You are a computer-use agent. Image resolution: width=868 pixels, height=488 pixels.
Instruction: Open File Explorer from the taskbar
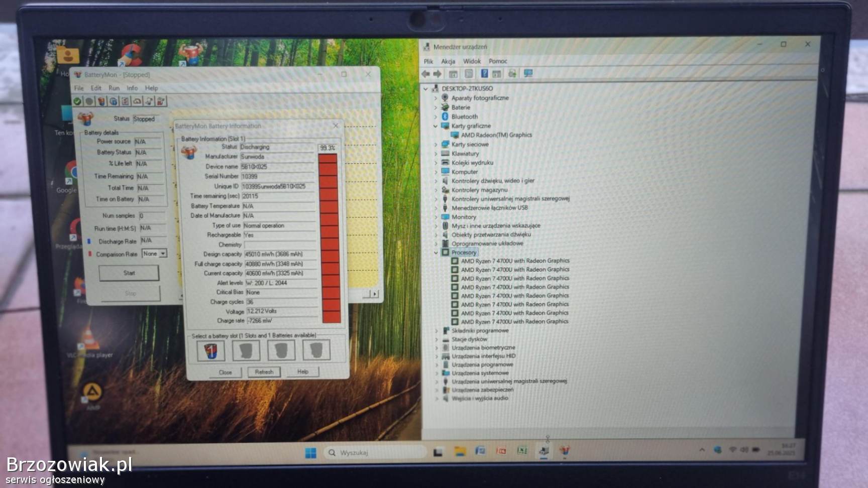(460, 451)
